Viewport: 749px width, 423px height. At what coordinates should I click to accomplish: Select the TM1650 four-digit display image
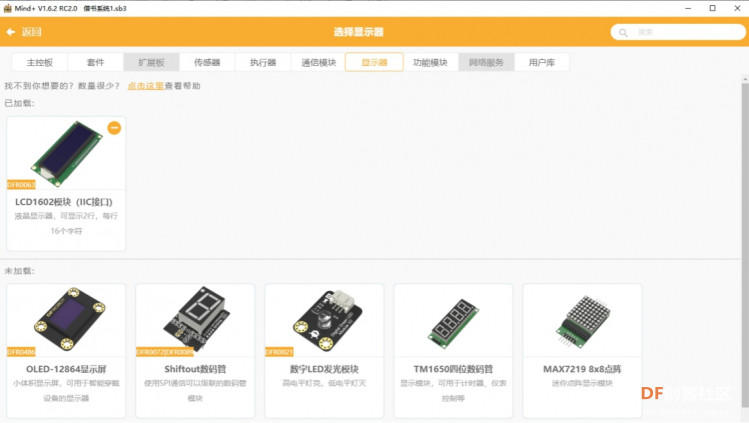coord(453,323)
